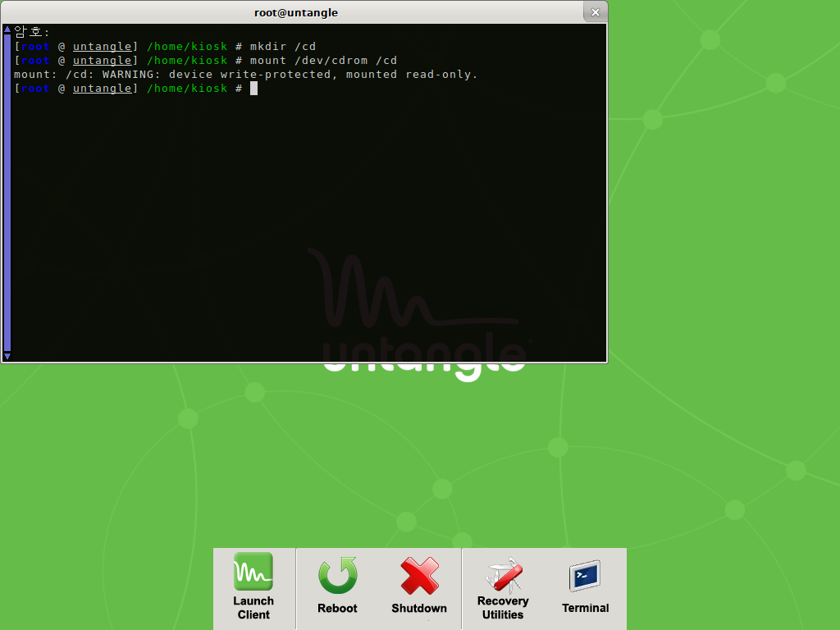Close the root@untangle terminal window

tap(596, 11)
